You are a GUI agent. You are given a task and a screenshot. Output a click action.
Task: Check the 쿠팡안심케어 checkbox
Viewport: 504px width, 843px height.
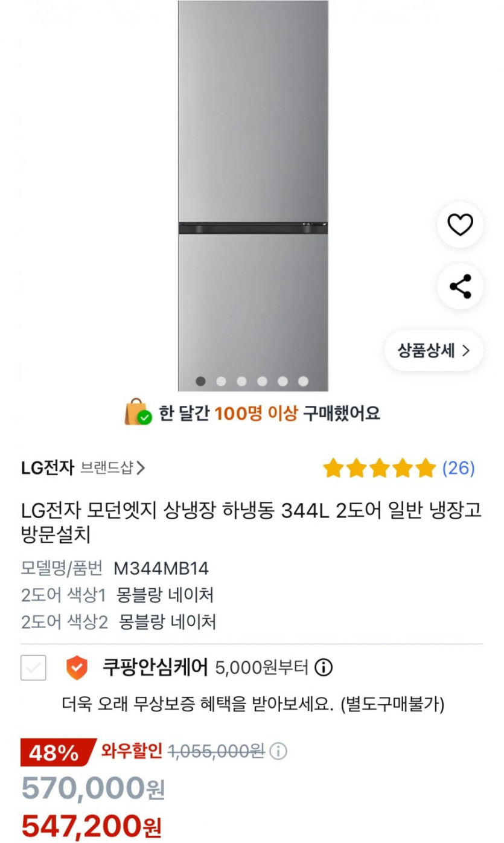(33, 668)
